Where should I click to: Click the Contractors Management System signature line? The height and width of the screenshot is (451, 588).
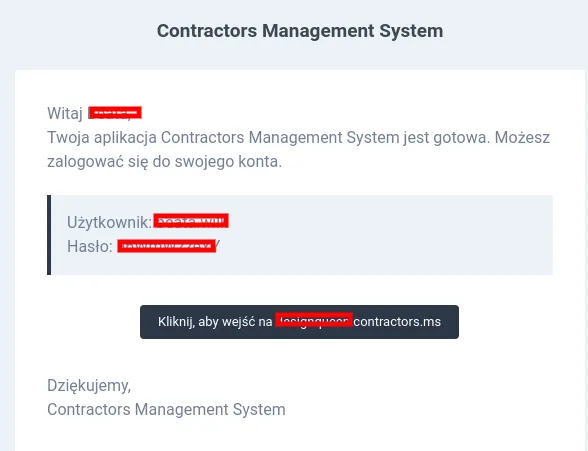click(x=166, y=409)
